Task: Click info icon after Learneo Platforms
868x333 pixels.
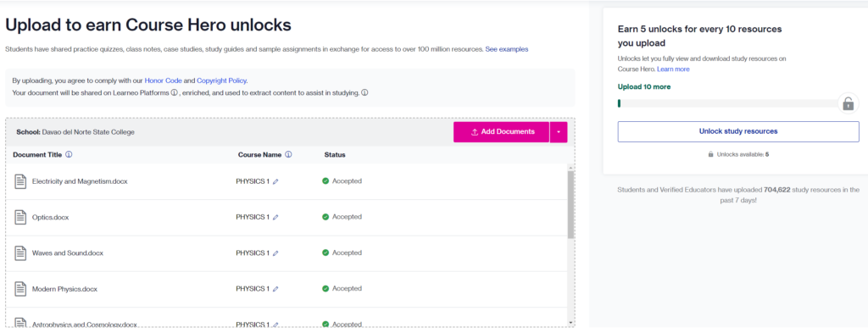Action: tap(174, 92)
